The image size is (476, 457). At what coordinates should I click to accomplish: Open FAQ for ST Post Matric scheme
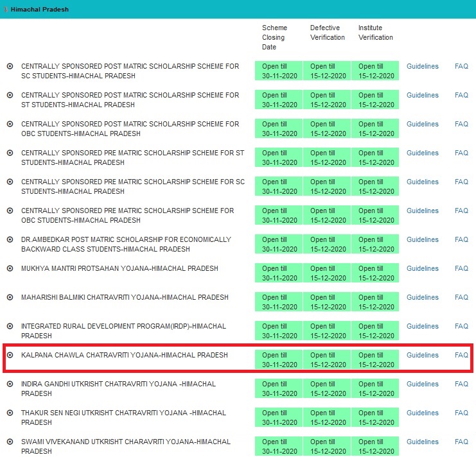click(461, 95)
